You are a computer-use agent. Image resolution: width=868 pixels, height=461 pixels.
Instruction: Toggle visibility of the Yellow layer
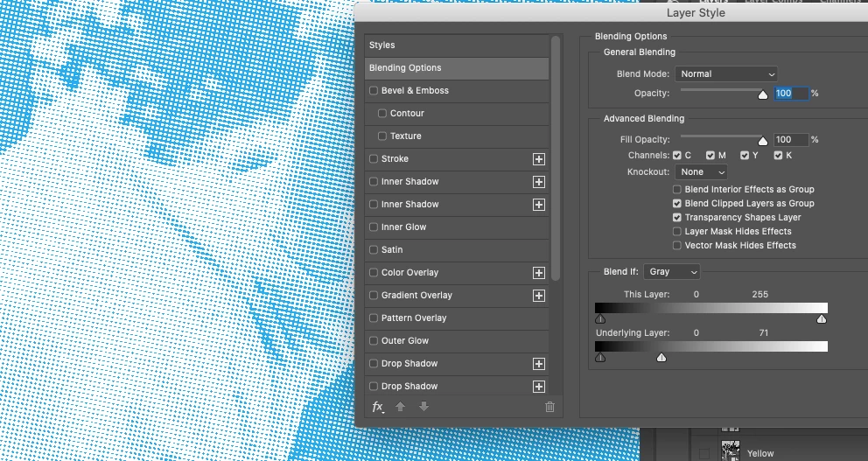click(703, 454)
